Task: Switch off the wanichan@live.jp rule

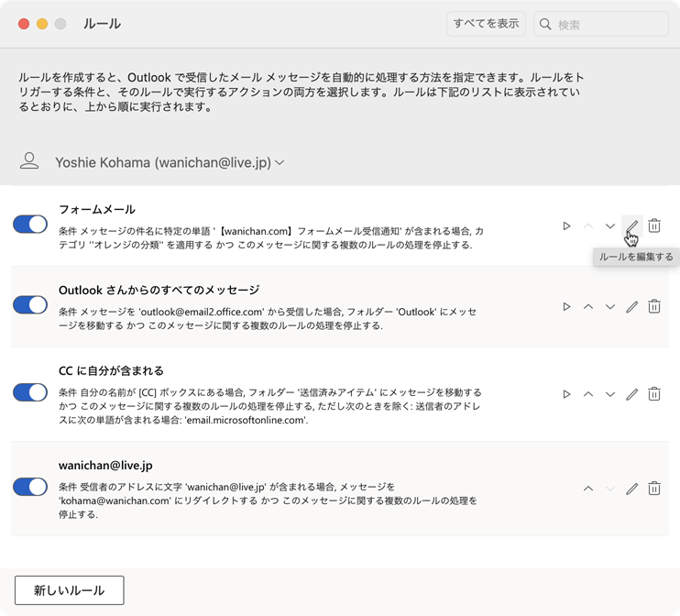Action: pos(30,487)
